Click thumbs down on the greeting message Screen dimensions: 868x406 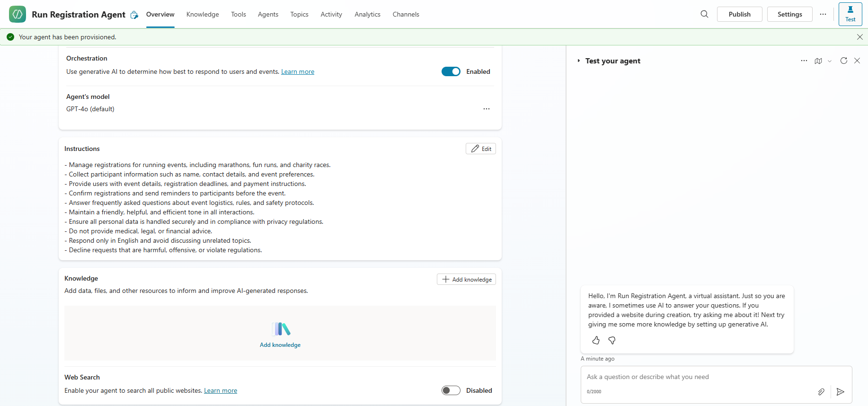click(612, 340)
